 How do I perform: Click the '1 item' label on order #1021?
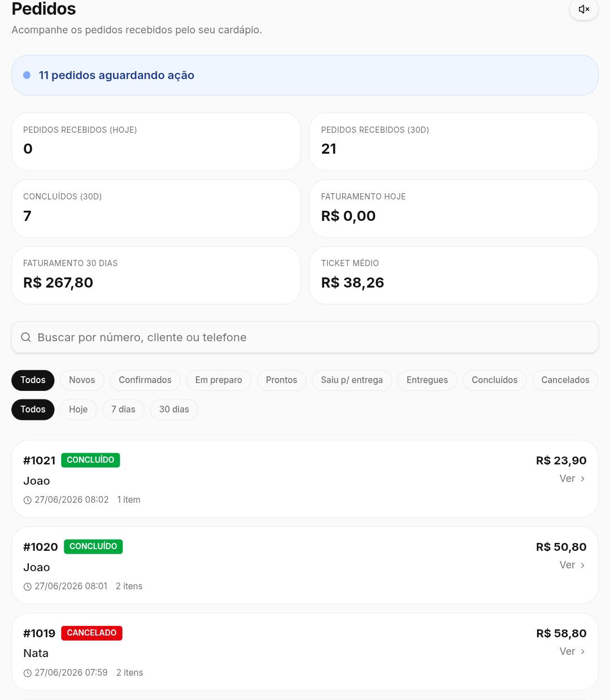point(129,500)
